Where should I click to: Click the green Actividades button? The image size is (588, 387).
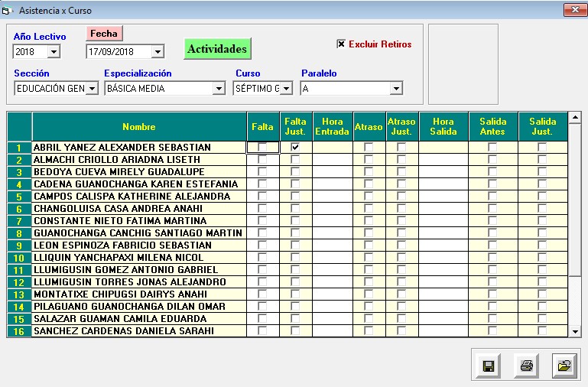218,49
